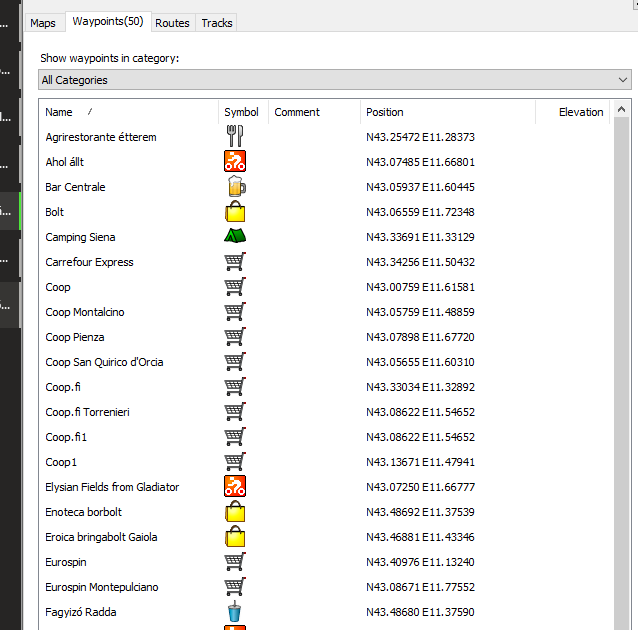Select waypoint Agrirestorante étterem
This screenshot has height=630, width=638.
pyautogui.click(x=101, y=137)
